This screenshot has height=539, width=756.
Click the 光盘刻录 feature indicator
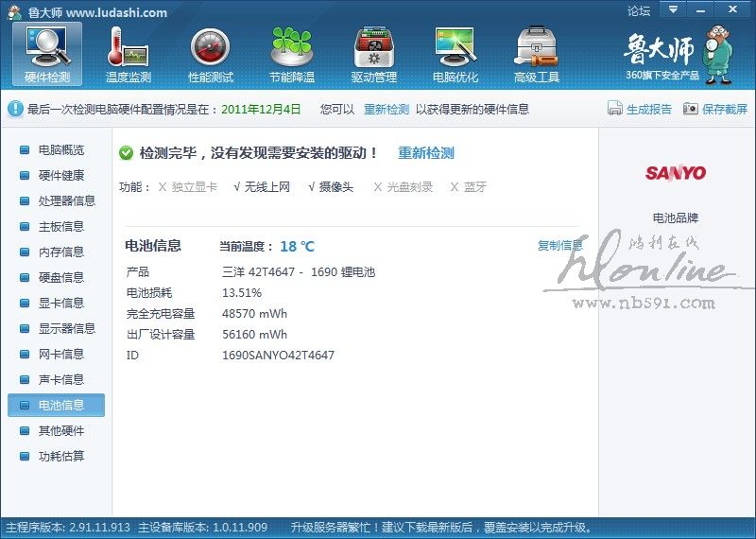click(404, 186)
